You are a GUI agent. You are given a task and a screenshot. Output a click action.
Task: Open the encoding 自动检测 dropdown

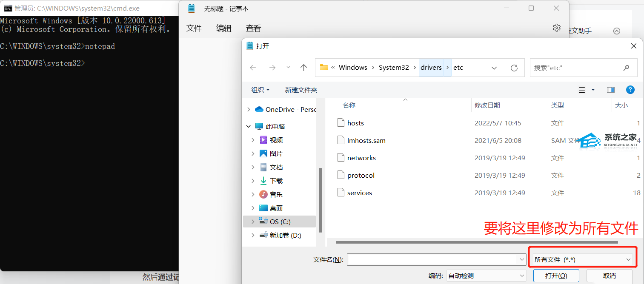pyautogui.click(x=486, y=275)
